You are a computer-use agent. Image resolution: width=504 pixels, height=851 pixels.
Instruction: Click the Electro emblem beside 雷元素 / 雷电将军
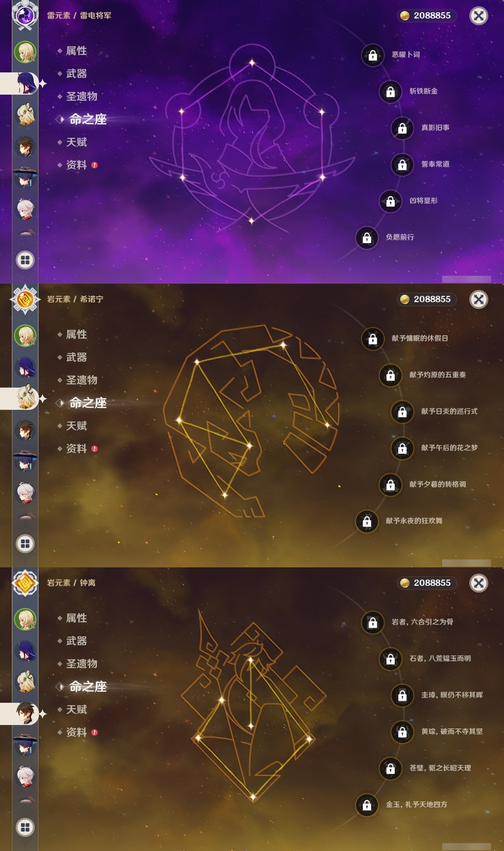(x=25, y=16)
